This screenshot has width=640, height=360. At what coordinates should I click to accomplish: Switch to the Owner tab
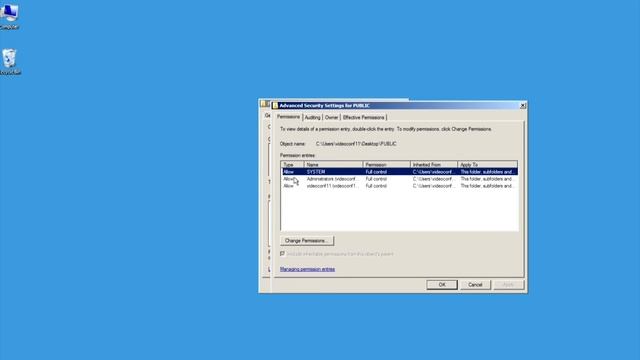click(331, 118)
